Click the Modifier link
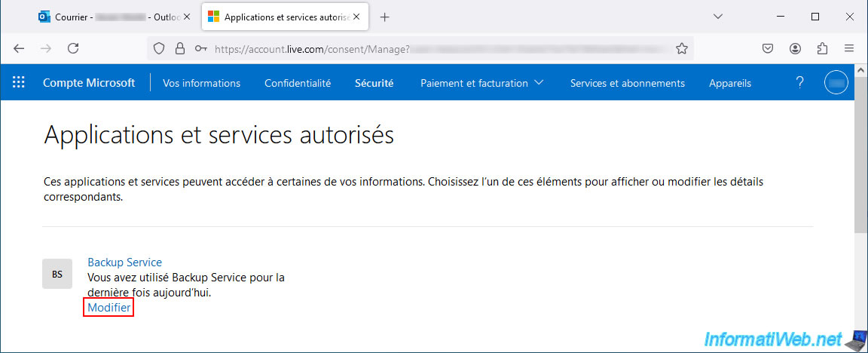The height and width of the screenshot is (353, 868). pyautogui.click(x=109, y=308)
